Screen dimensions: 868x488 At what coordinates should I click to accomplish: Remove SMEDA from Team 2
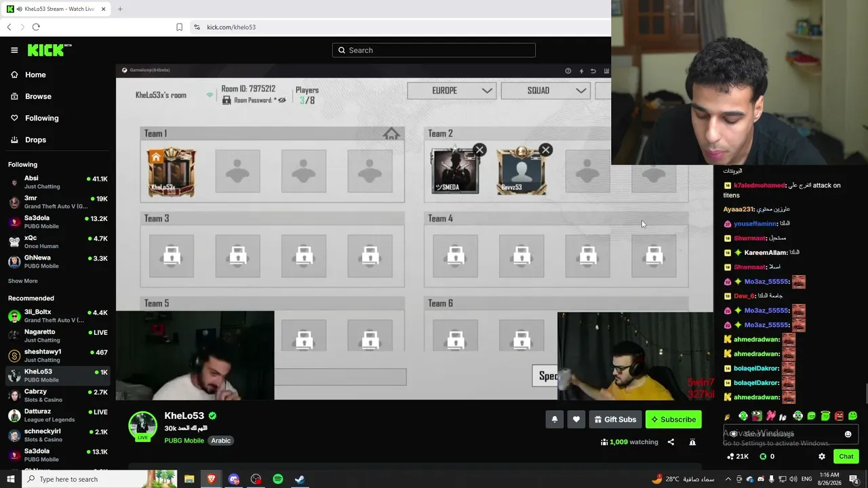pyautogui.click(x=479, y=150)
